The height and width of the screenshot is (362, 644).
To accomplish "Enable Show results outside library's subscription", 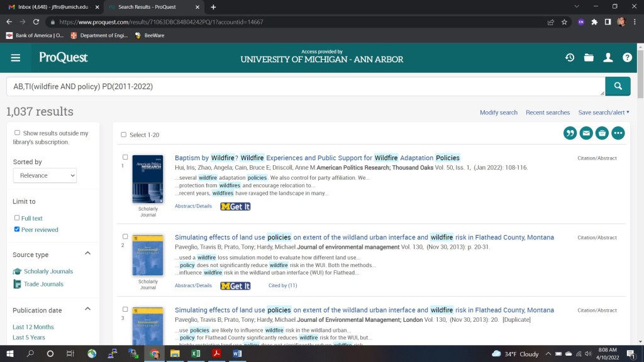I will [18, 133].
